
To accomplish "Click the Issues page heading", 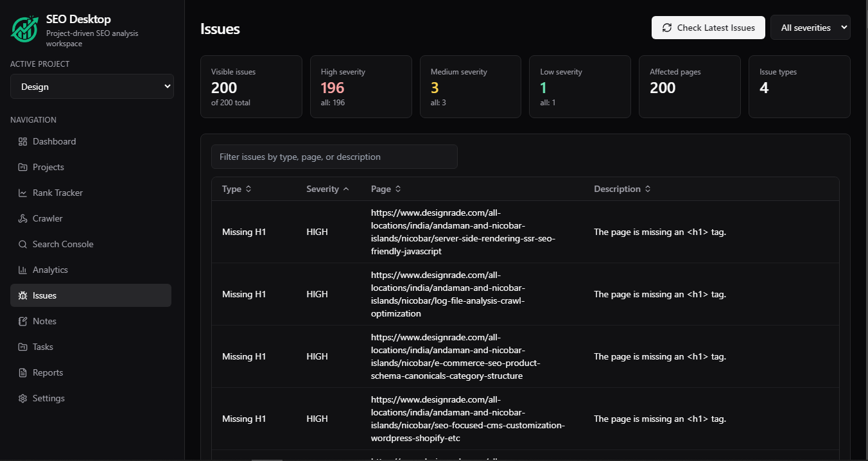I will (x=220, y=29).
